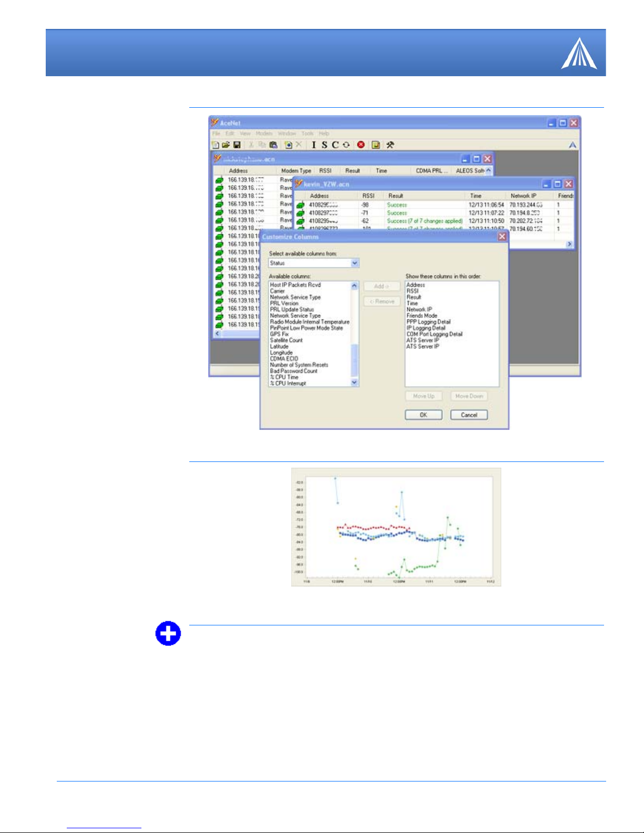Click the Save floppy disk toolbar icon
This screenshot has width=644, height=833.
(237, 145)
